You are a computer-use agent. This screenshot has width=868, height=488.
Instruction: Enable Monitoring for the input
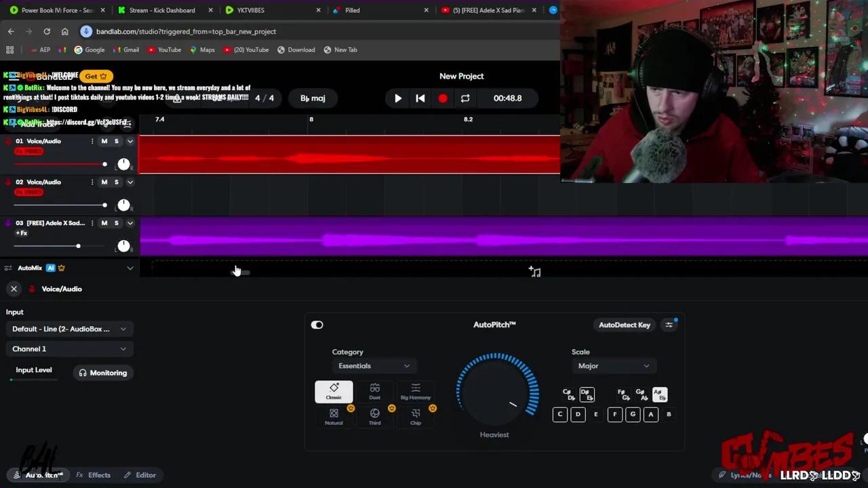point(103,373)
